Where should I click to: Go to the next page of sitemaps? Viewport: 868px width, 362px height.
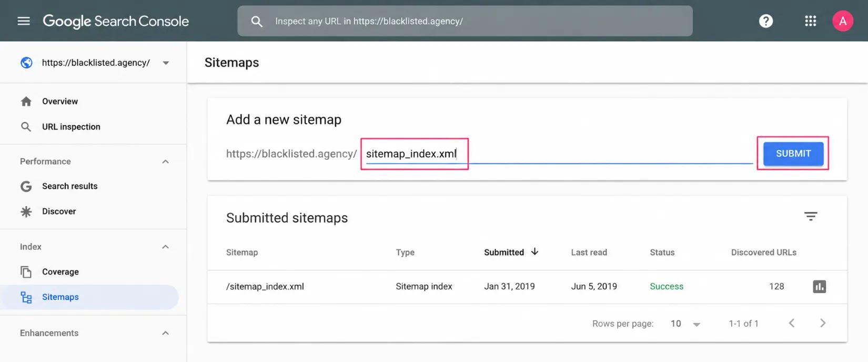(823, 324)
